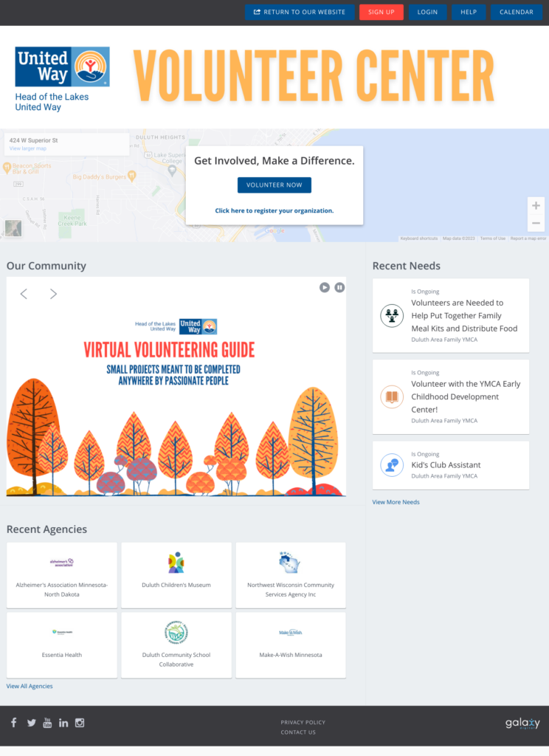Open map Keyboard shortcuts link
549x756 pixels.
click(419, 238)
